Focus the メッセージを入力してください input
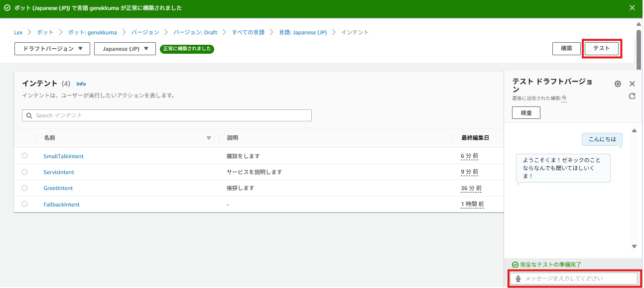This screenshot has height=288, width=644. [573, 279]
